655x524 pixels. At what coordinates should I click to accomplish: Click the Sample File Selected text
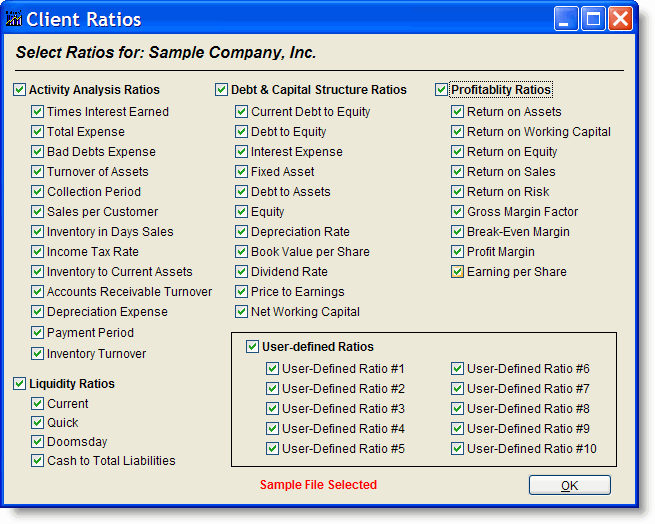(318, 485)
